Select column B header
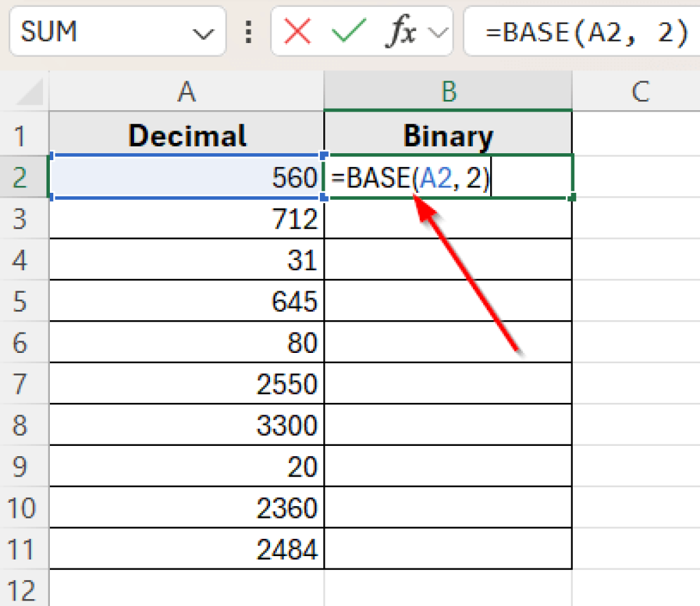The height and width of the screenshot is (606, 700). (x=448, y=90)
